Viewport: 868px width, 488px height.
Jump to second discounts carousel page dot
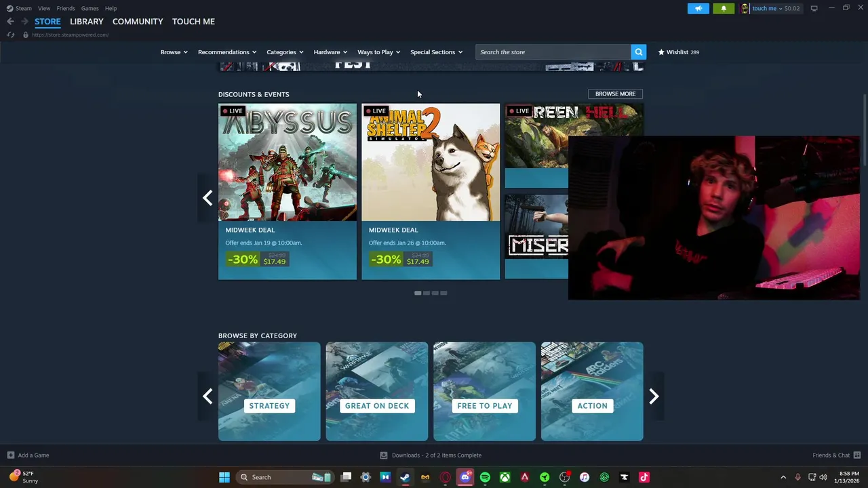(x=427, y=293)
